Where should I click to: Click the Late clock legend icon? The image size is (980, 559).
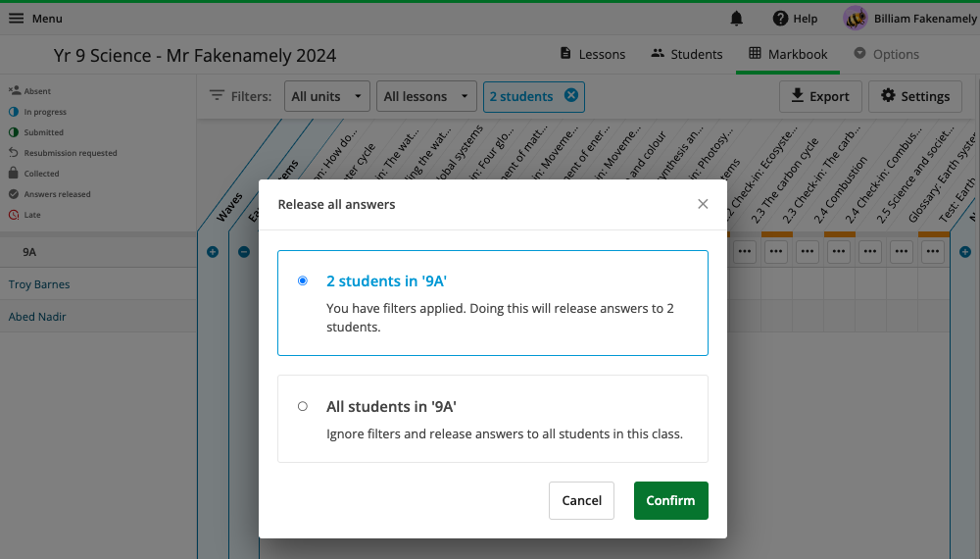click(x=14, y=215)
